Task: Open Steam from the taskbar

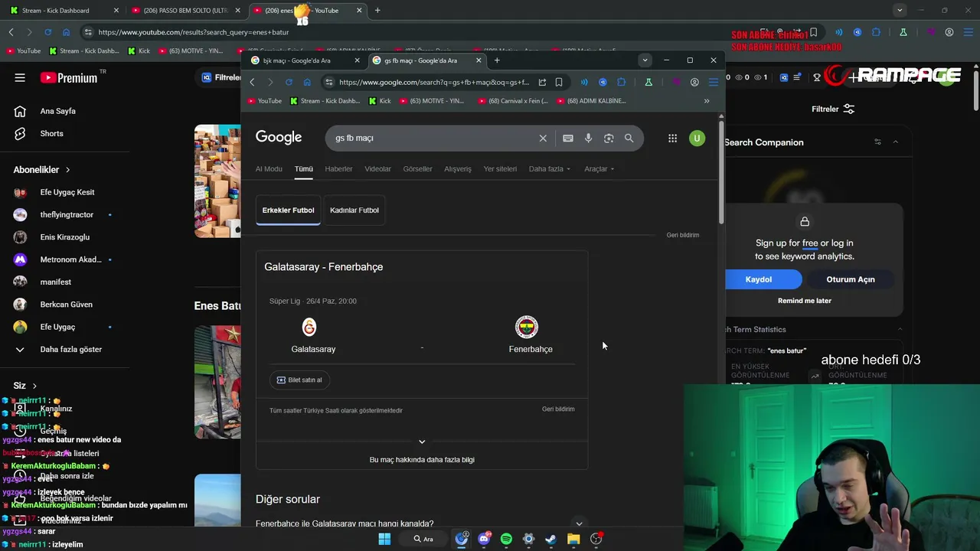Action: [550, 539]
